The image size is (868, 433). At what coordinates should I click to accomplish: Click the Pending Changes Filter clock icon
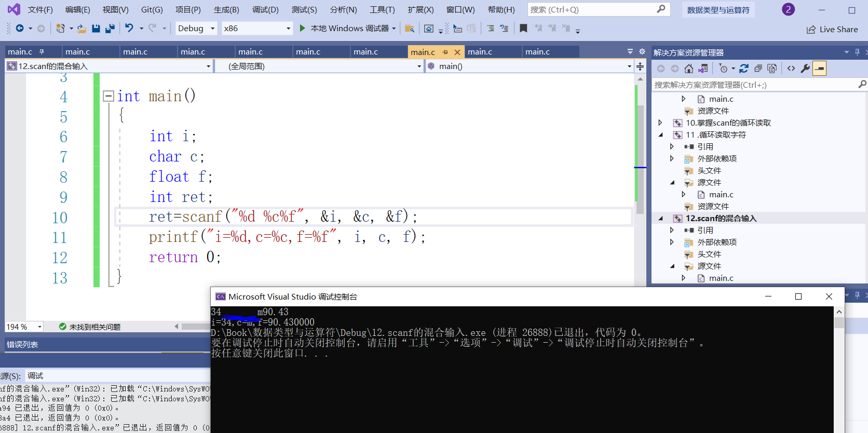pyautogui.click(x=724, y=69)
